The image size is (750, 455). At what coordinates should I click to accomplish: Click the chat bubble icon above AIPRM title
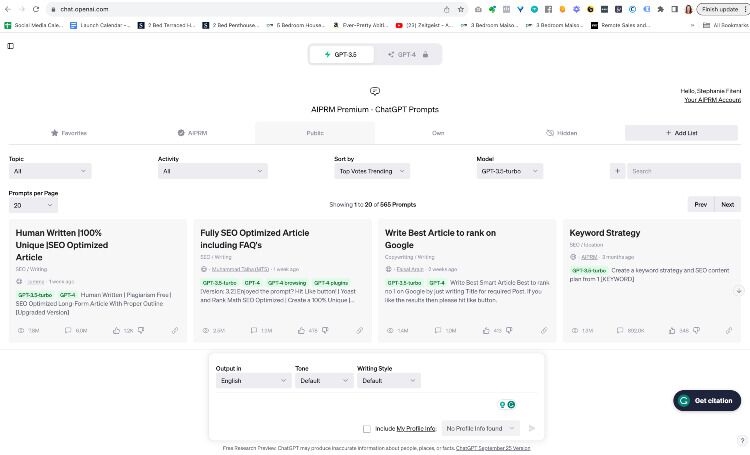[x=375, y=91]
